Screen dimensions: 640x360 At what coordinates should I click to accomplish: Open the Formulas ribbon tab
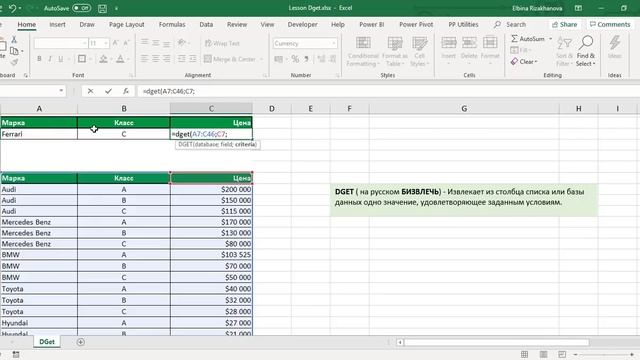tap(172, 24)
